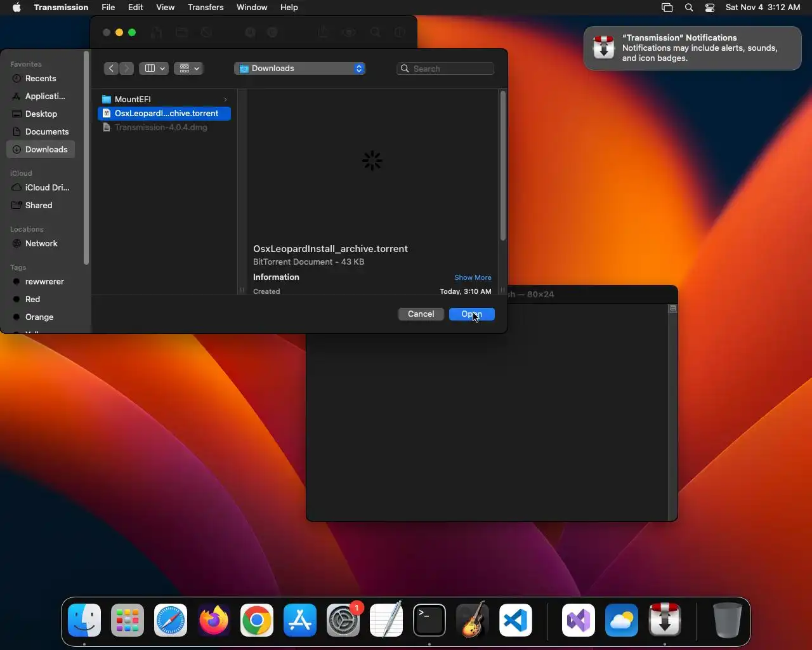Open System Settings from the Dock
Viewport: 812px width, 650px height.
tap(343, 620)
